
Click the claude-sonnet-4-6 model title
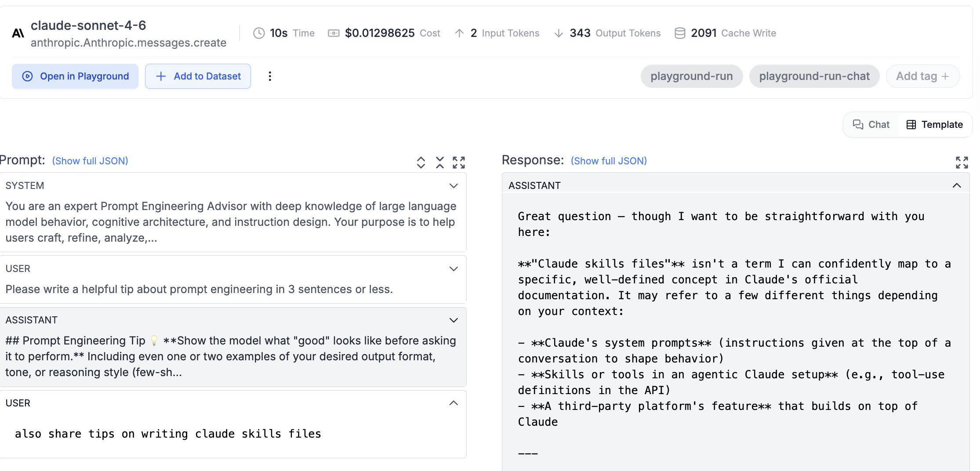[88, 25]
